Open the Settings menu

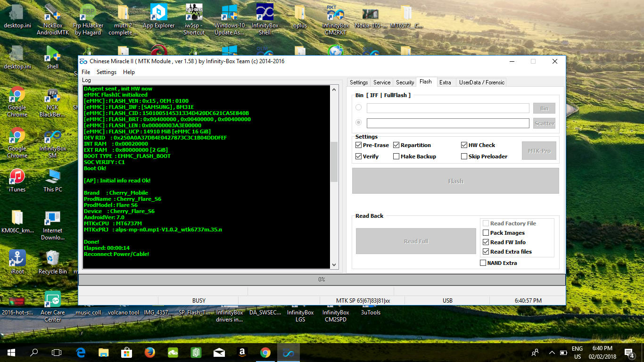point(106,72)
